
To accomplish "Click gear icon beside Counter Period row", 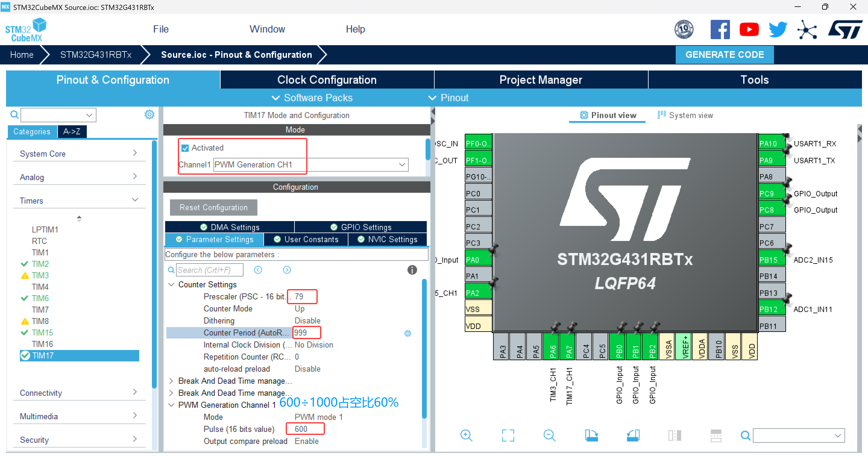I will point(408,333).
